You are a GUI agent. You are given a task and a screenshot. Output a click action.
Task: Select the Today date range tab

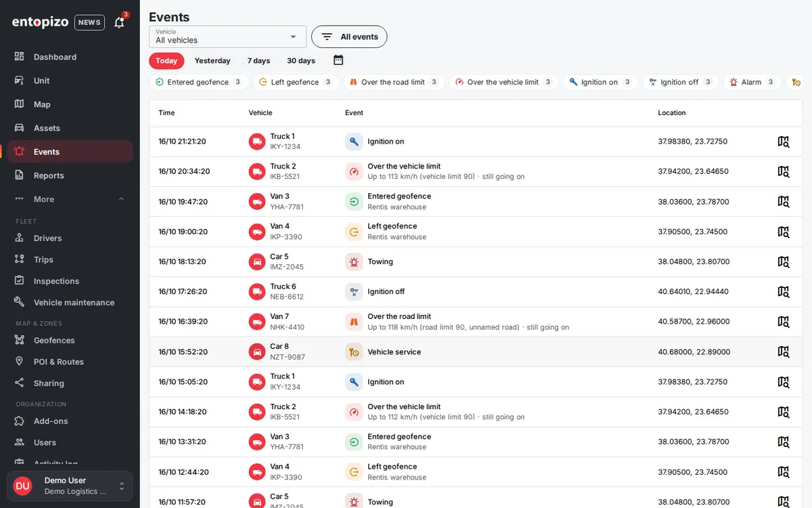click(166, 61)
